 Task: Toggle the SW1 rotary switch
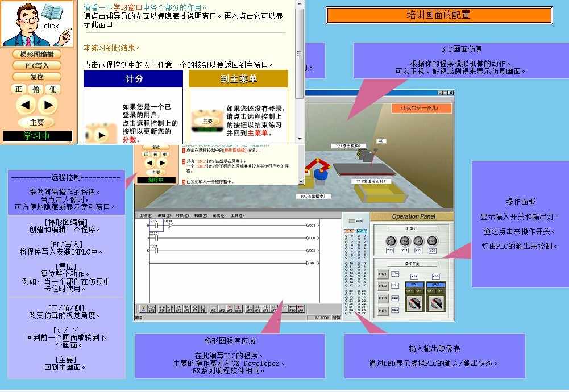point(414,303)
